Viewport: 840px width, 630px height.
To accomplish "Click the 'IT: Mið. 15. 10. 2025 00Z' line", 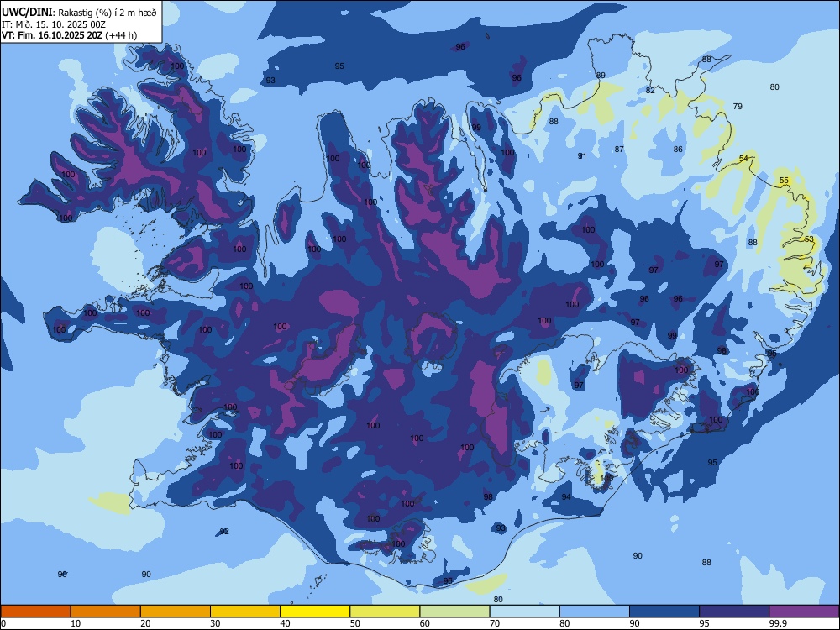I will pyautogui.click(x=54, y=24).
